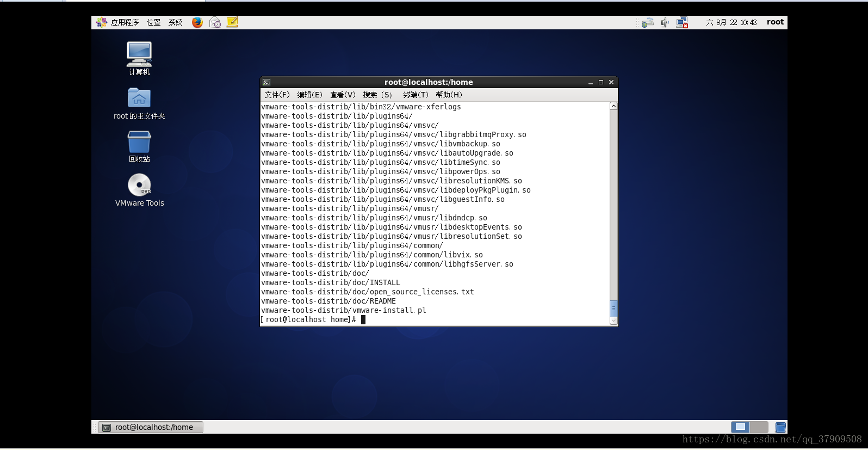Click the line ending libguestInfo.so
Viewport: 868px width, 450px height.
(383, 199)
